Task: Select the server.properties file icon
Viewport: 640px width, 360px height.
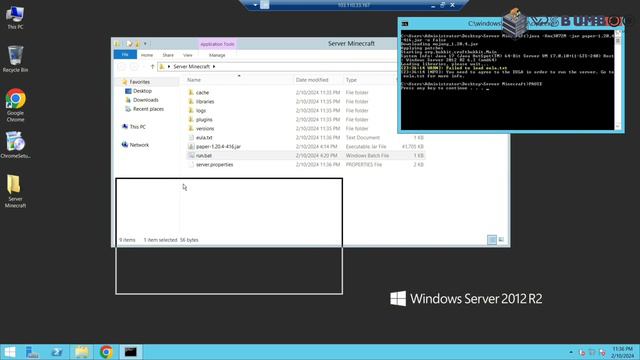Action: coord(191,164)
